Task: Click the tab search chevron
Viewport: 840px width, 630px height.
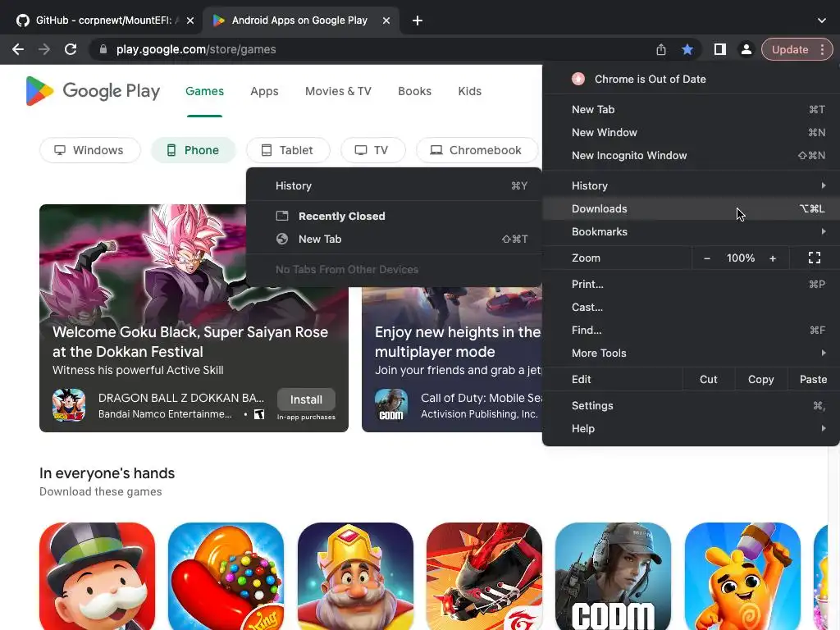Action: coord(822,21)
